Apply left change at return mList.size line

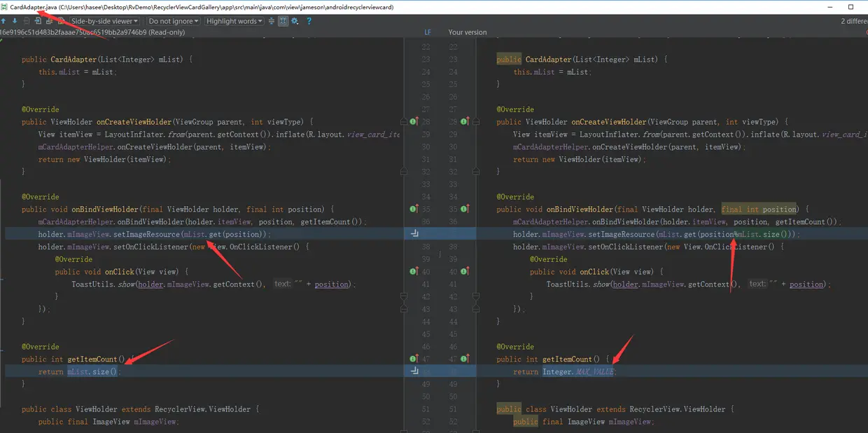click(415, 371)
